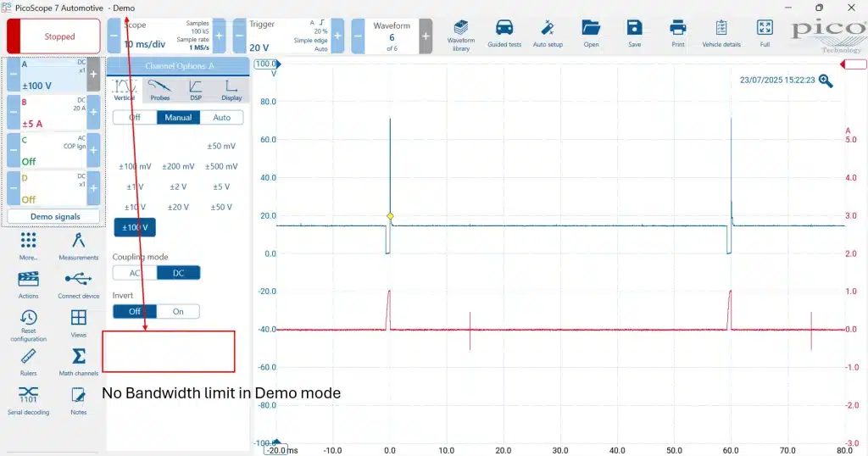Select the Display tab
868x456 pixels.
[x=231, y=90]
